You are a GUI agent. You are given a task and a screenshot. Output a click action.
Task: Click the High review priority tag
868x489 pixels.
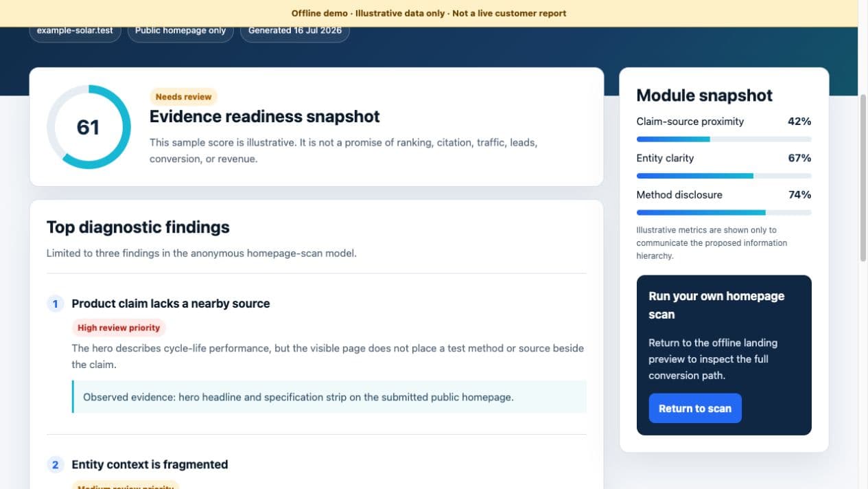[119, 328]
